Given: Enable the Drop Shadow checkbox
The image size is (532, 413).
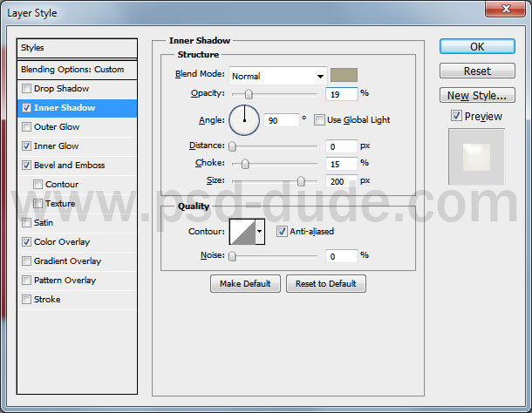Looking at the screenshot, I should 26,89.
